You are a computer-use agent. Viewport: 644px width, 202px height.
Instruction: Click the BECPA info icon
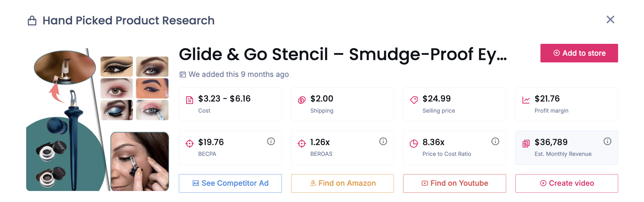271,141
